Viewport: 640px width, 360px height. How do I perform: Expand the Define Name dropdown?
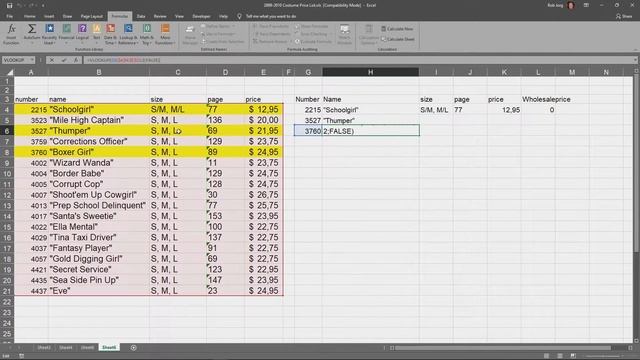point(234,26)
